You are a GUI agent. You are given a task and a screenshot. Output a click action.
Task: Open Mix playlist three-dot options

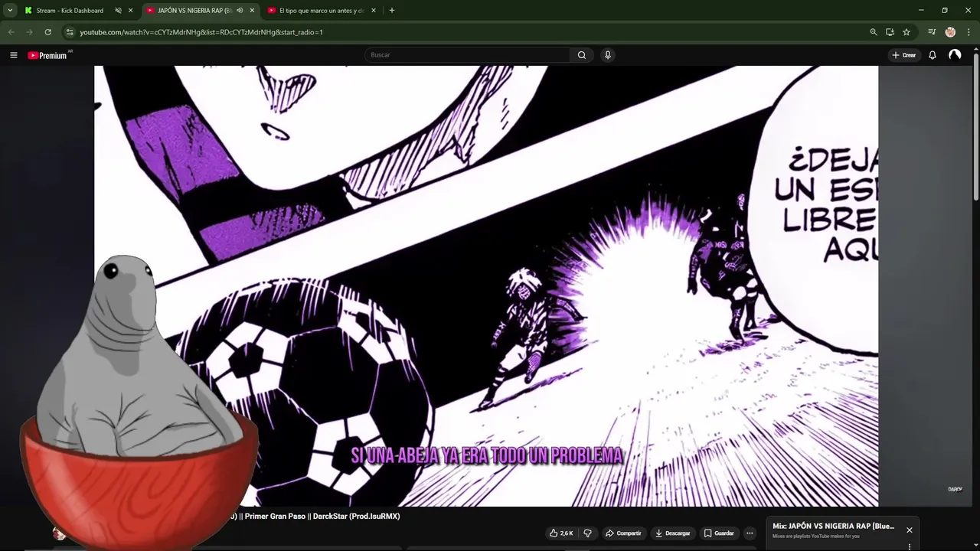910,547
